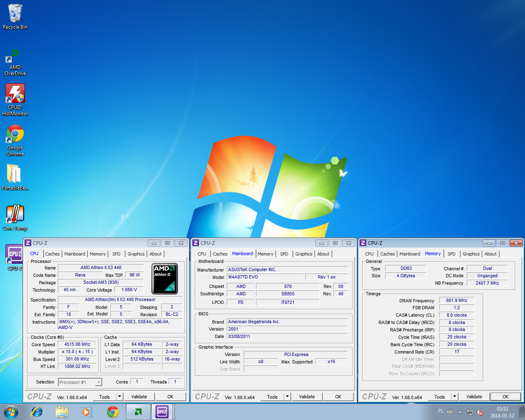Viewport: 525px width, 420px height.
Task: Click OK in right CPU-Z window
Action: (x=506, y=397)
